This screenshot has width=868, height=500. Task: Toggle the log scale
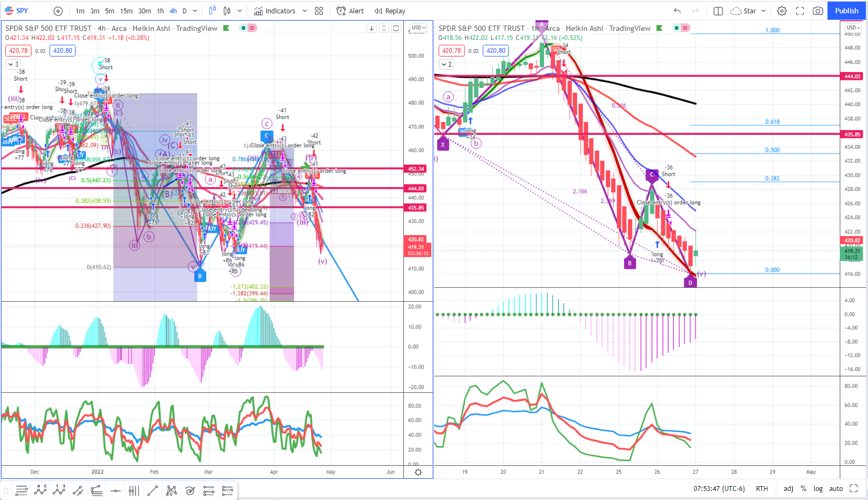pos(818,488)
